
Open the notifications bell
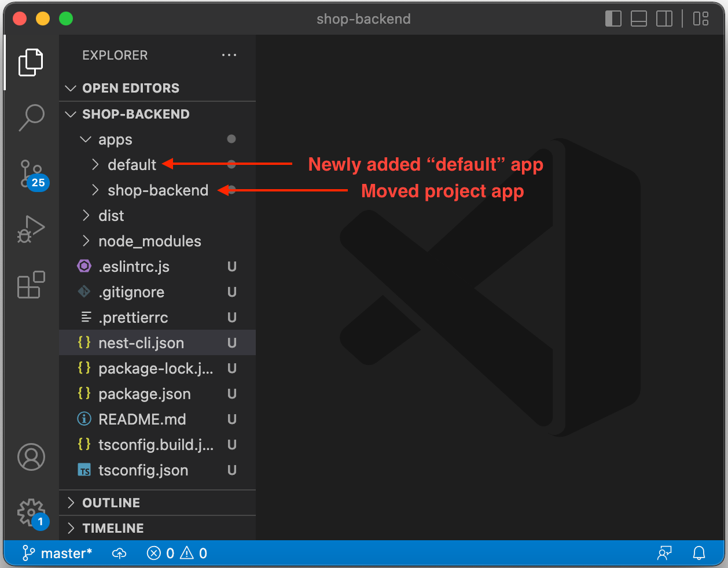pos(699,554)
